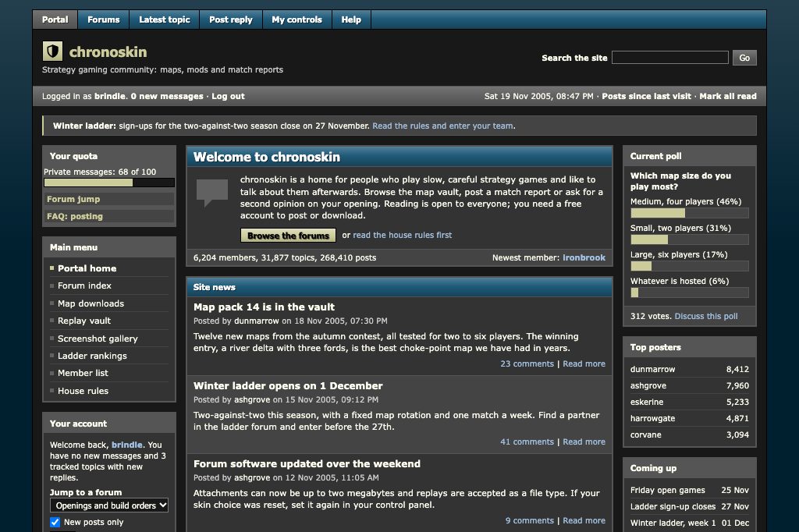Open Map pack 14 is in the vault headline
799x532 pixels.
264,307
